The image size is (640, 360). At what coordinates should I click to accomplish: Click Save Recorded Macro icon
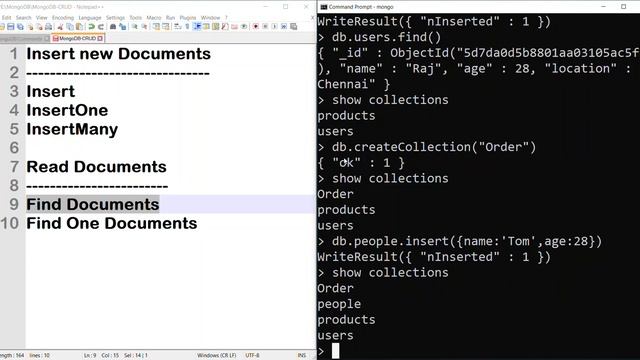pos(293,27)
